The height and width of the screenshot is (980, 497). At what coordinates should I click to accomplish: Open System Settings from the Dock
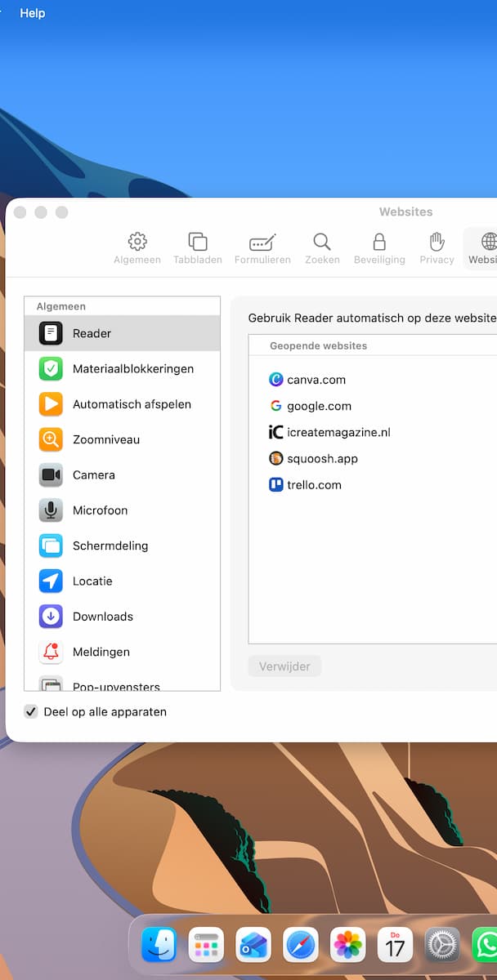pyautogui.click(x=442, y=945)
